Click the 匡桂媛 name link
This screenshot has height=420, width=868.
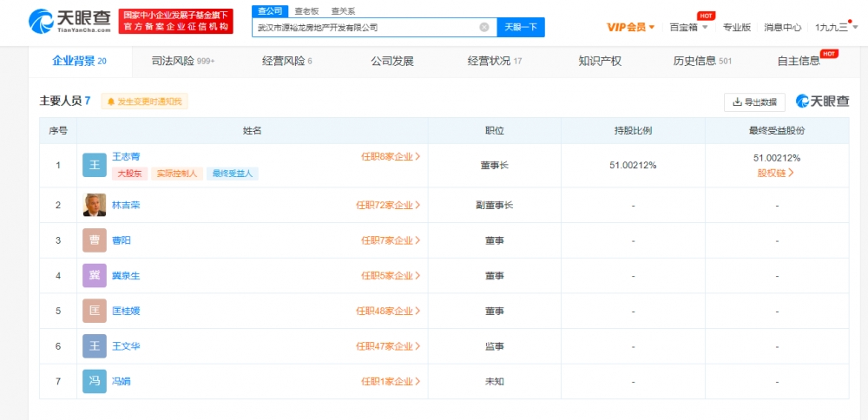(126, 311)
